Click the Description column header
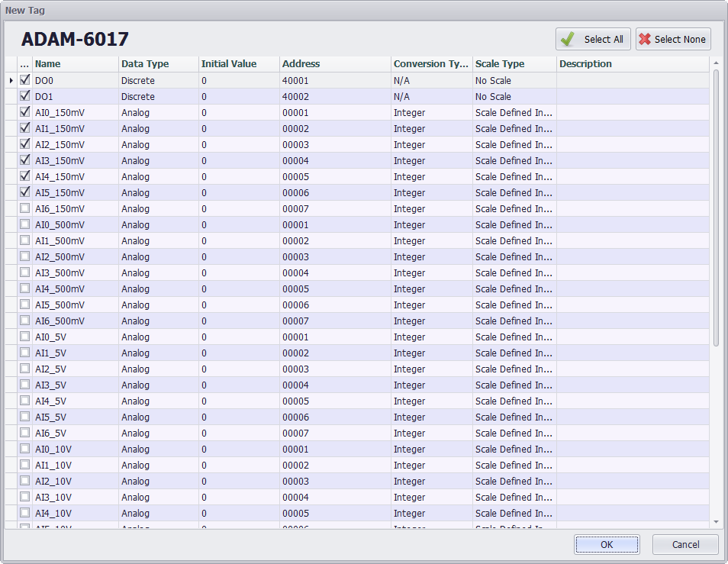The height and width of the screenshot is (564, 728). click(x=632, y=64)
